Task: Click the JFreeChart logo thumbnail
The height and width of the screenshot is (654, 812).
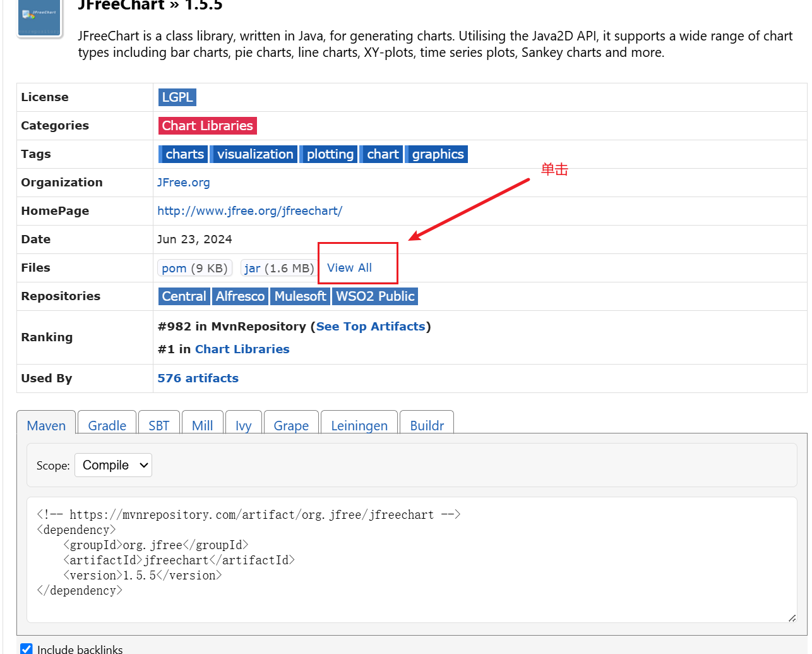Action: point(40,18)
